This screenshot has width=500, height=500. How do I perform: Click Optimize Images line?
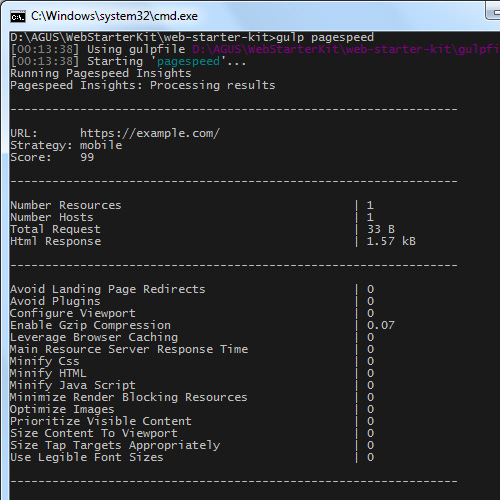point(62,409)
